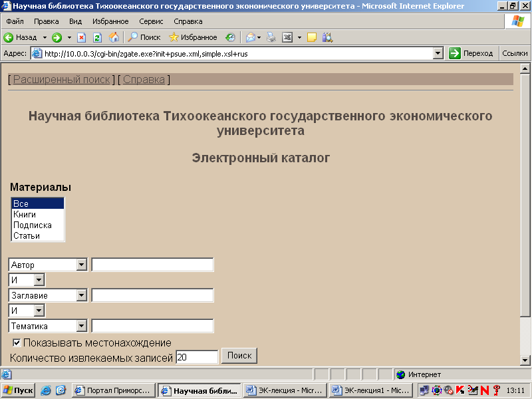
Task: Click the red keys tray icon
Action: (497, 390)
